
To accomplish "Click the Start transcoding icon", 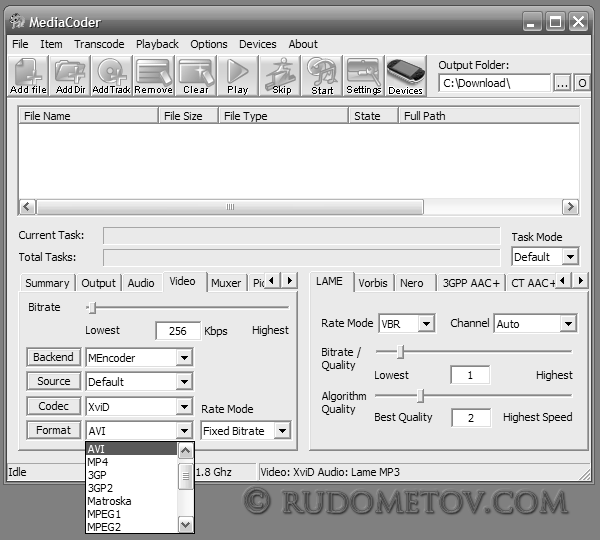I will (x=322, y=76).
